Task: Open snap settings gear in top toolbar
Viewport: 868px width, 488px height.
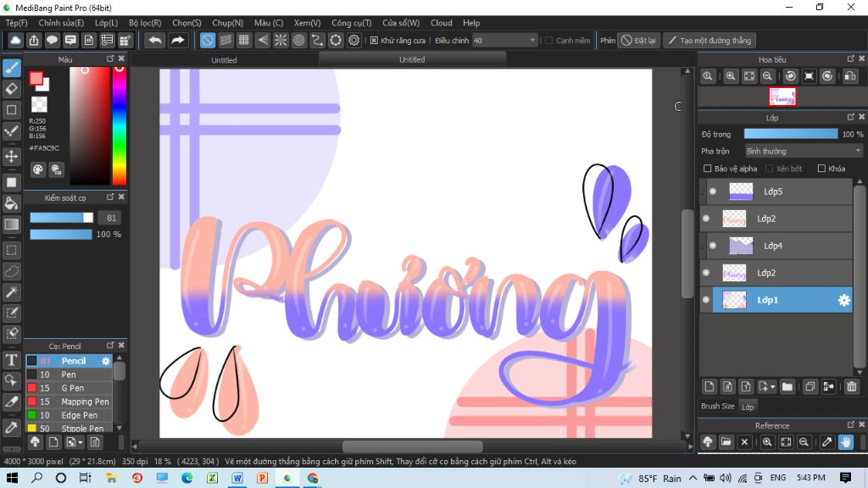Action: pyautogui.click(x=353, y=41)
